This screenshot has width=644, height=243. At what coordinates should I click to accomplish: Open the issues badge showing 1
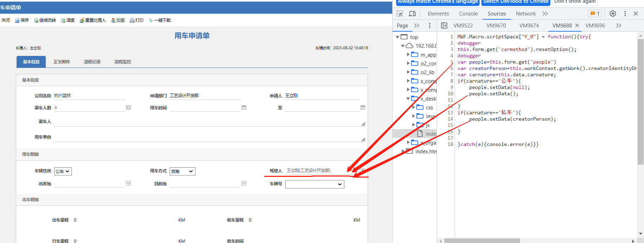pos(595,13)
